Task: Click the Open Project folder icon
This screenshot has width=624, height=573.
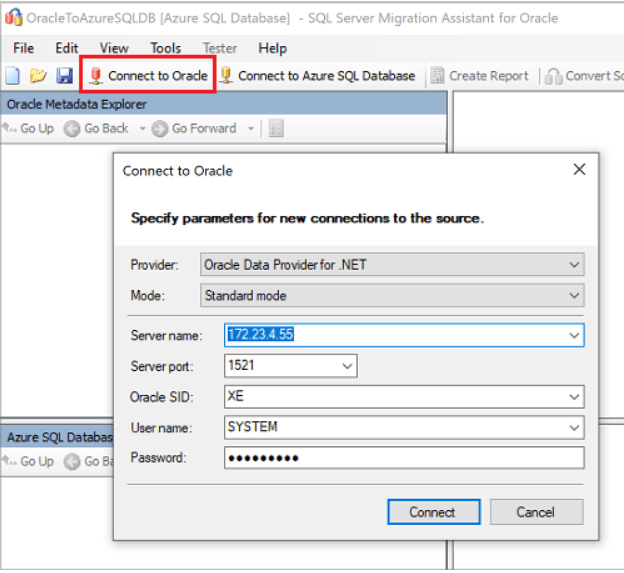Action: [x=38, y=76]
